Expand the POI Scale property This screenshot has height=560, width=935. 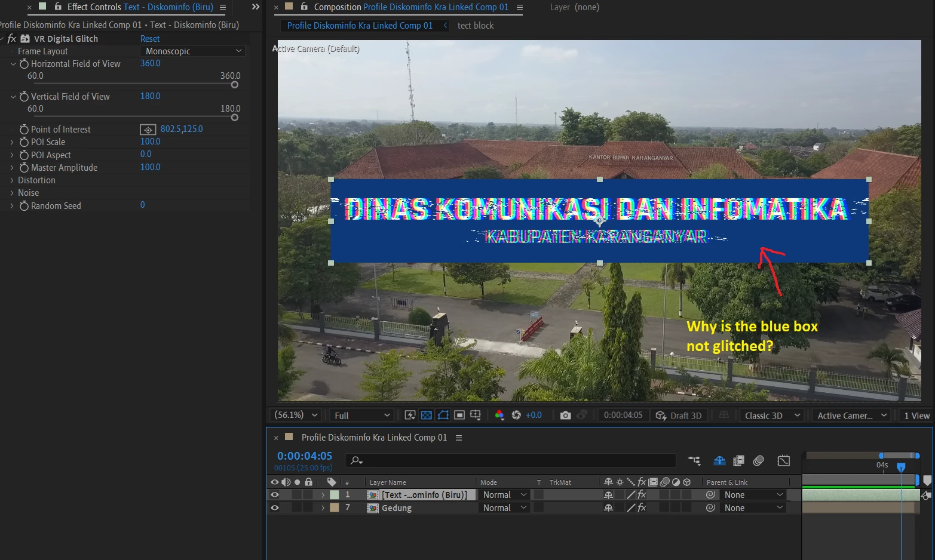(x=12, y=142)
